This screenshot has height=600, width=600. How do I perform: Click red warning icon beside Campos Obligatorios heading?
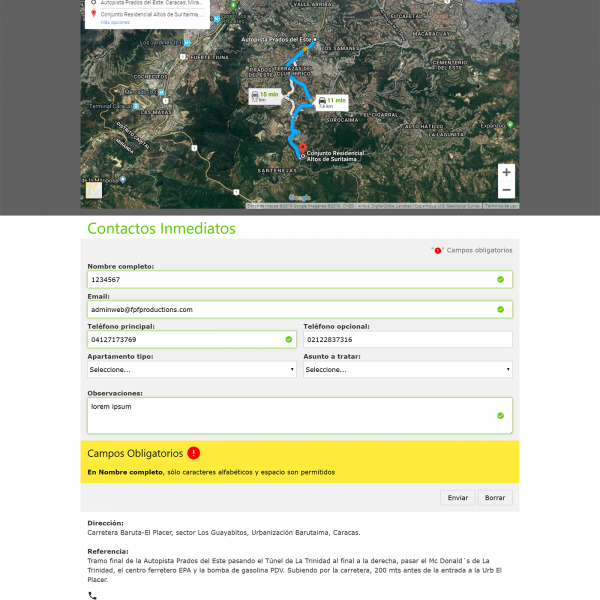tap(194, 453)
